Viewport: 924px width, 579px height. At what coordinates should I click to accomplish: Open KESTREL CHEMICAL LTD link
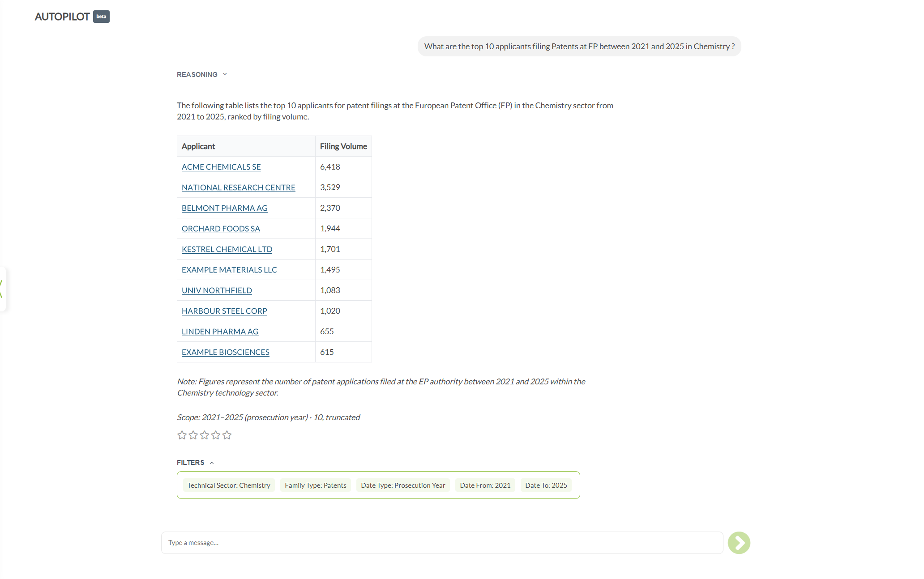(x=227, y=249)
